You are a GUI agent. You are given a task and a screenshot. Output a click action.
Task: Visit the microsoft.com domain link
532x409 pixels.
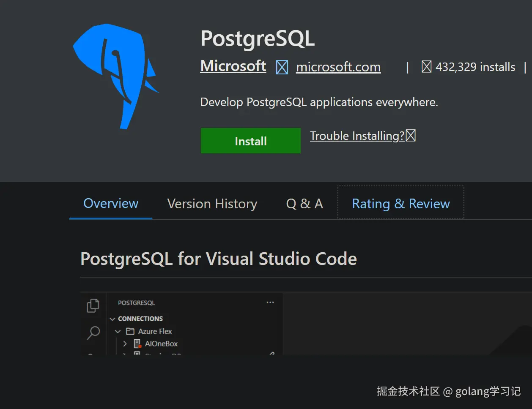coord(338,67)
